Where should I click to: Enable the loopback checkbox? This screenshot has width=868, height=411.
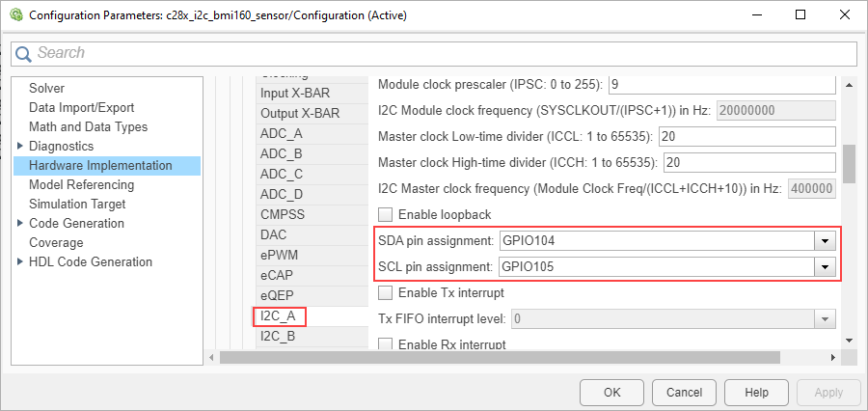(x=387, y=214)
